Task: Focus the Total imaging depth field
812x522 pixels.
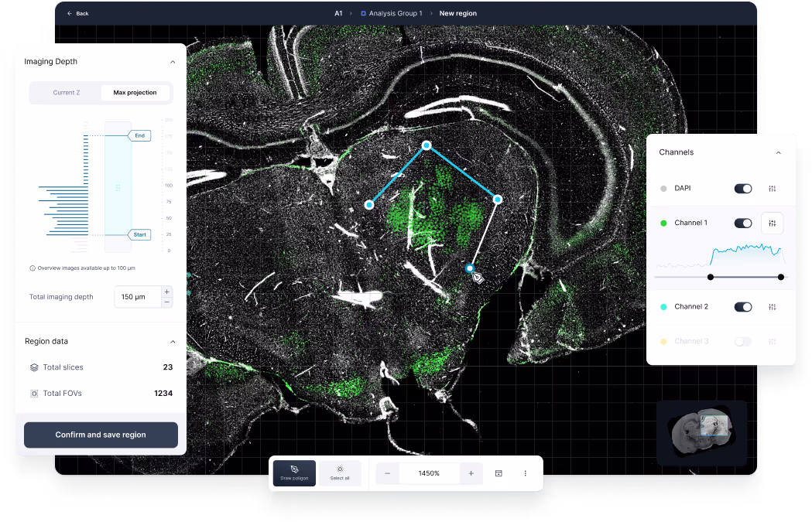Action: coord(138,297)
